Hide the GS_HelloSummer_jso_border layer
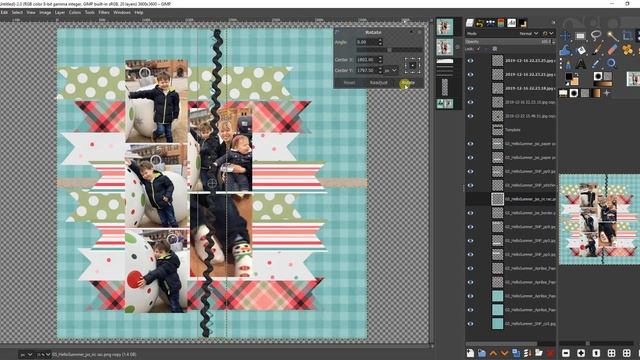 (470, 213)
